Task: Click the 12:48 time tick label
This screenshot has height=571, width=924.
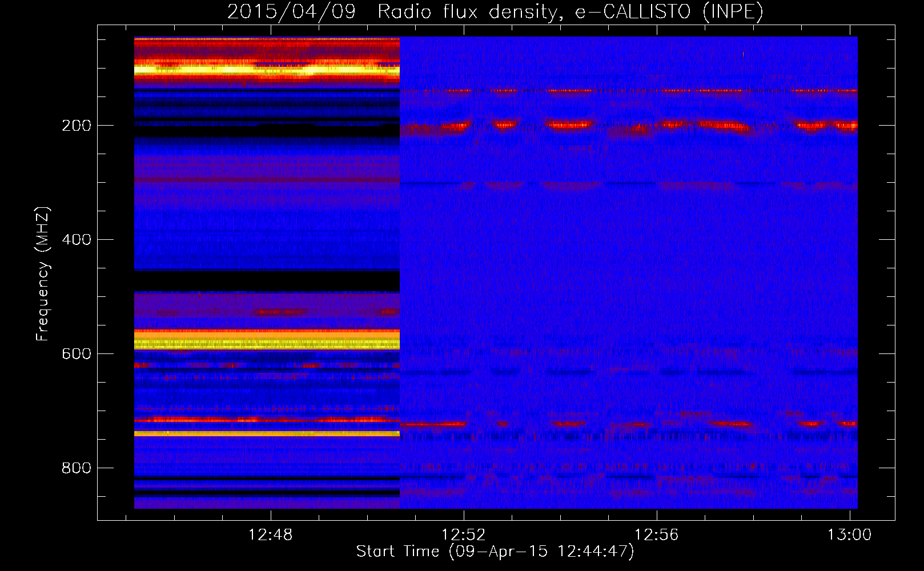Action: (x=271, y=535)
